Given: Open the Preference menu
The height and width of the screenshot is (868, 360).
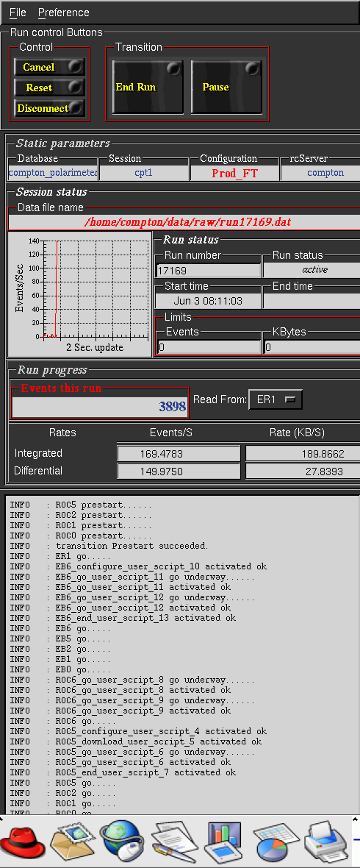Looking at the screenshot, I should pos(64,13).
